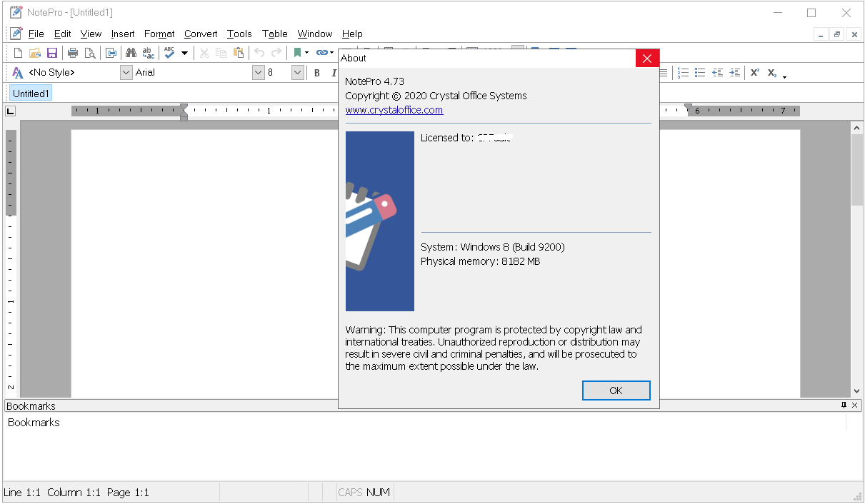Open the File menu
The height and width of the screenshot is (504, 865).
(x=36, y=34)
